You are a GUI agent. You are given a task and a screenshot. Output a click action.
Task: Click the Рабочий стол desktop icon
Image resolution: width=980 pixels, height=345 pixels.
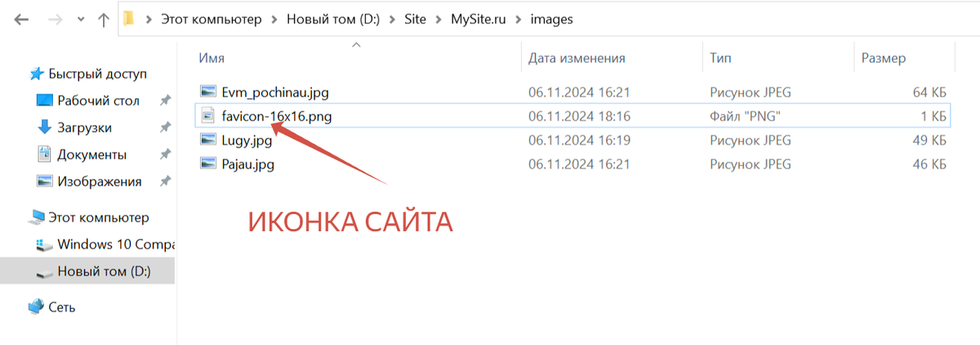point(45,101)
